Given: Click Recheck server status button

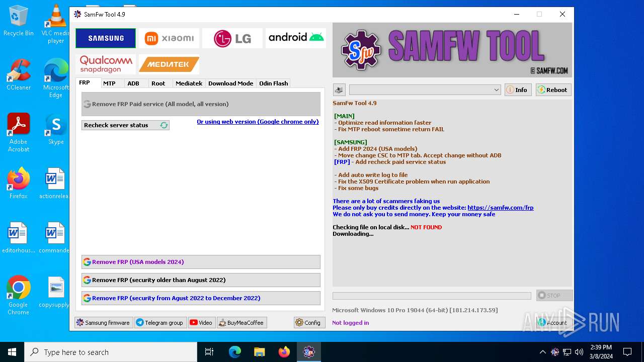Looking at the screenshot, I should [126, 125].
